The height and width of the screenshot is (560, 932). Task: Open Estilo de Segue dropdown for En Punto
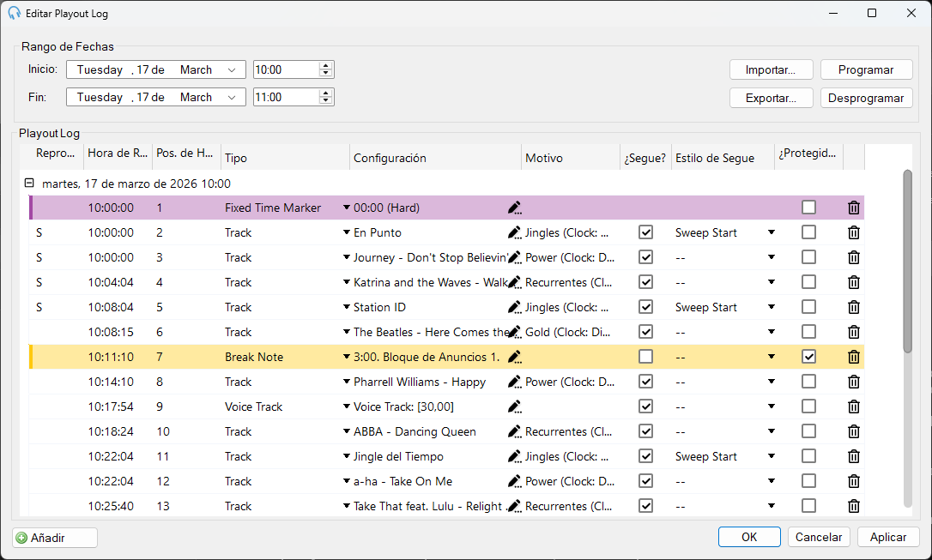pos(771,232)
